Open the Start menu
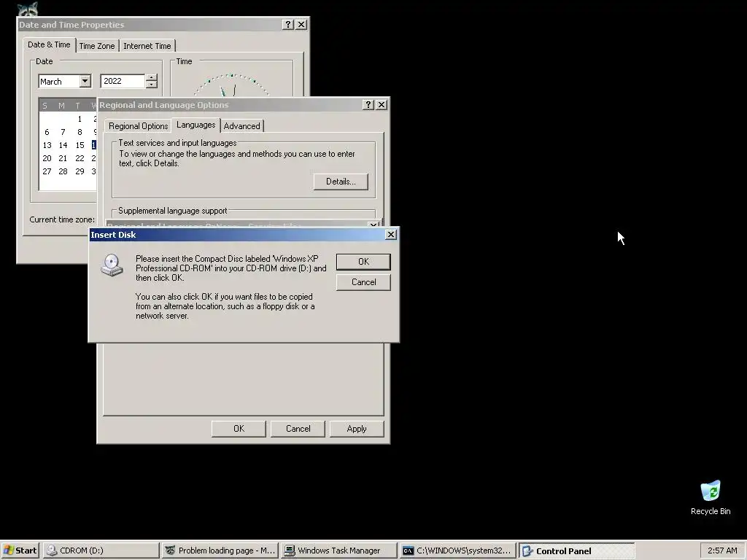This screenshot has height=560, width=747. pos(20,551)
